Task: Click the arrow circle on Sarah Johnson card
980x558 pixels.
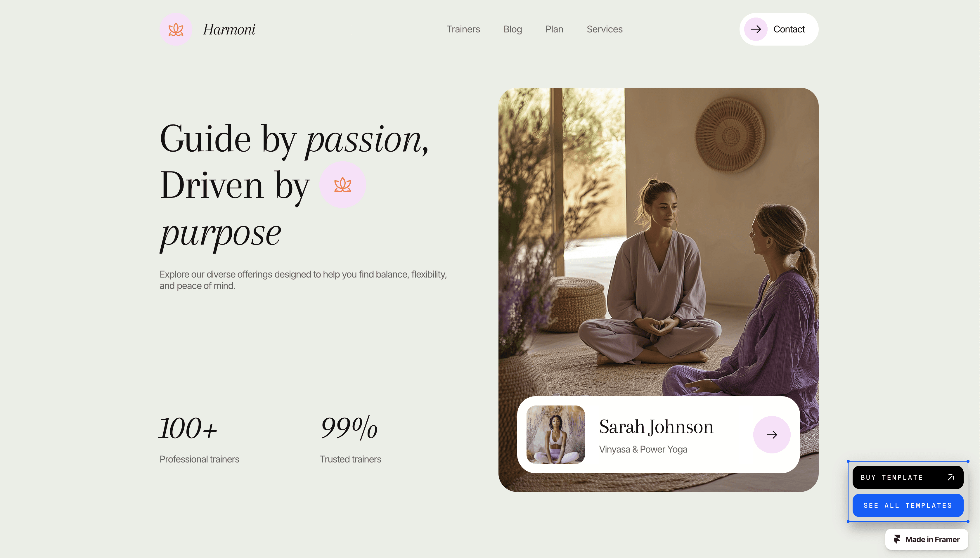Action: [x=772, y=434]
